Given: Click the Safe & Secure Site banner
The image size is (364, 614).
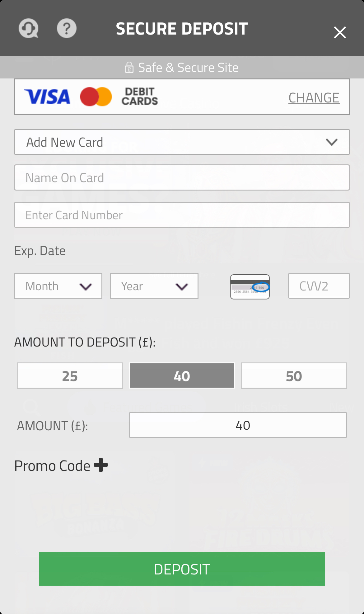Looking at the screenshot, I should click(182, 67).
